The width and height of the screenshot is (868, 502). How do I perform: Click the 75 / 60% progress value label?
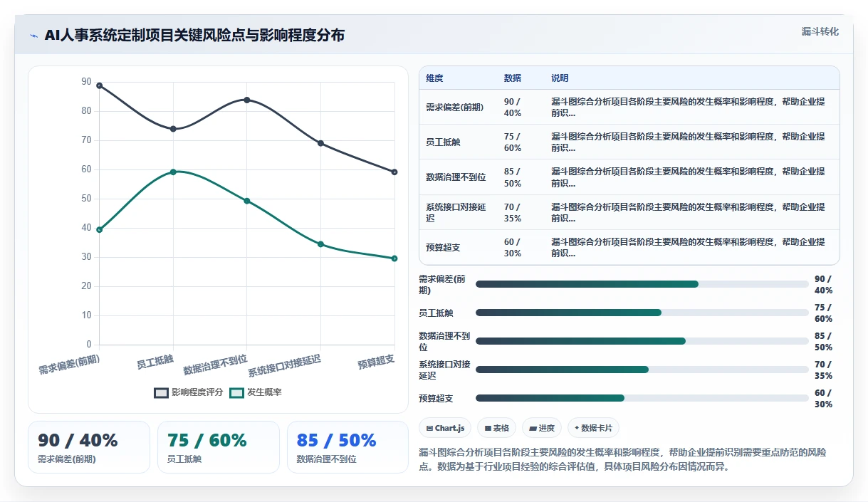(824, 313)
